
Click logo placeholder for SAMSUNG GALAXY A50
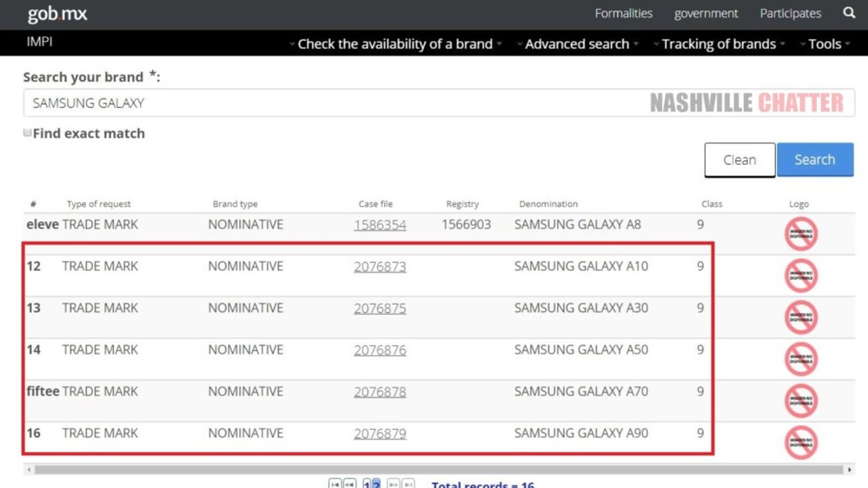coord(801,359)
